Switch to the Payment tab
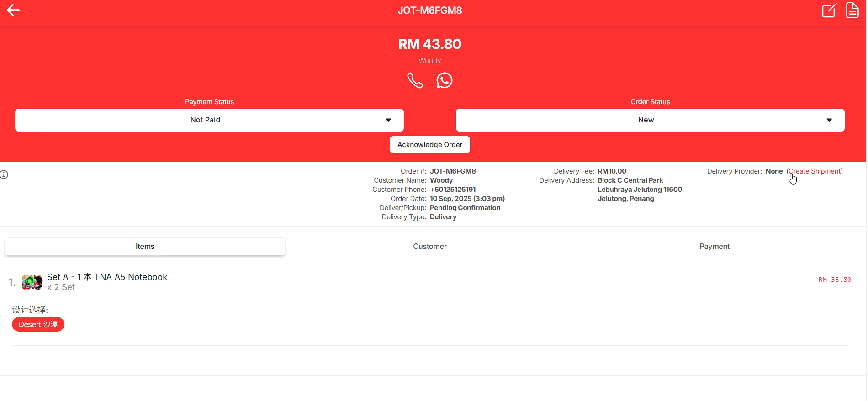This screenshot has width=868, height=401. (714, 247)
